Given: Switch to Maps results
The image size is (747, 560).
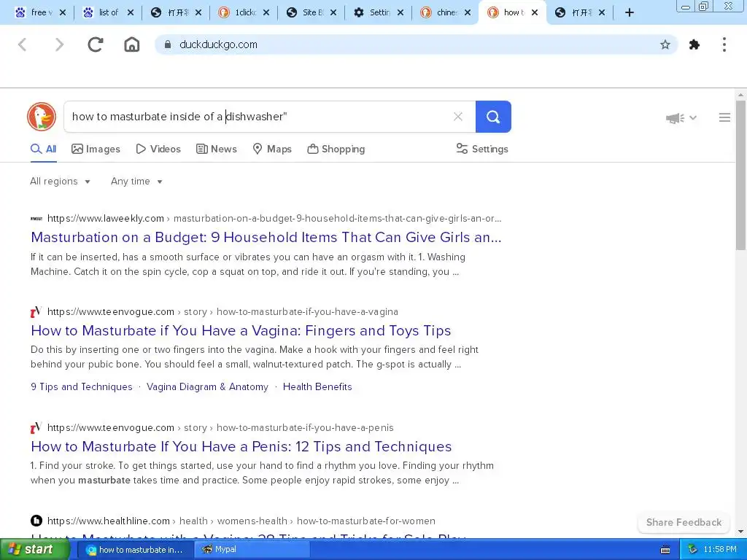Looking at the screenshot, I should coord(272,149).
